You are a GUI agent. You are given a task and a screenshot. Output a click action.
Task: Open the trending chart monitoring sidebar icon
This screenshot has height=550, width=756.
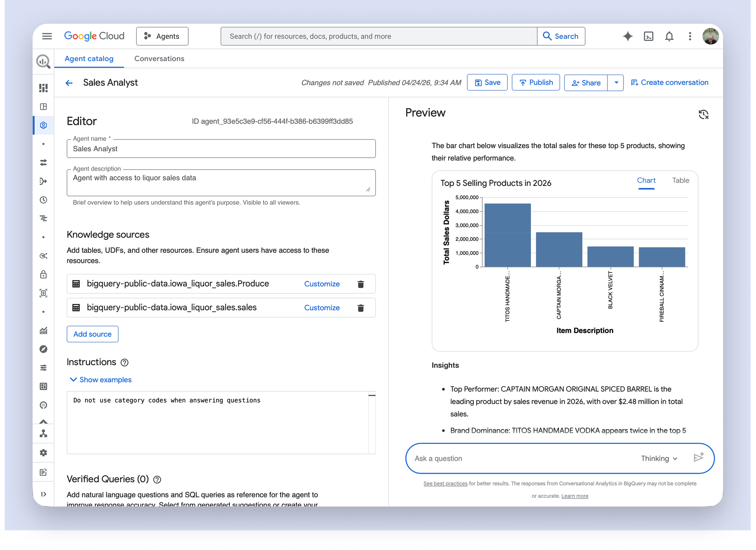[x=43, y=330]
